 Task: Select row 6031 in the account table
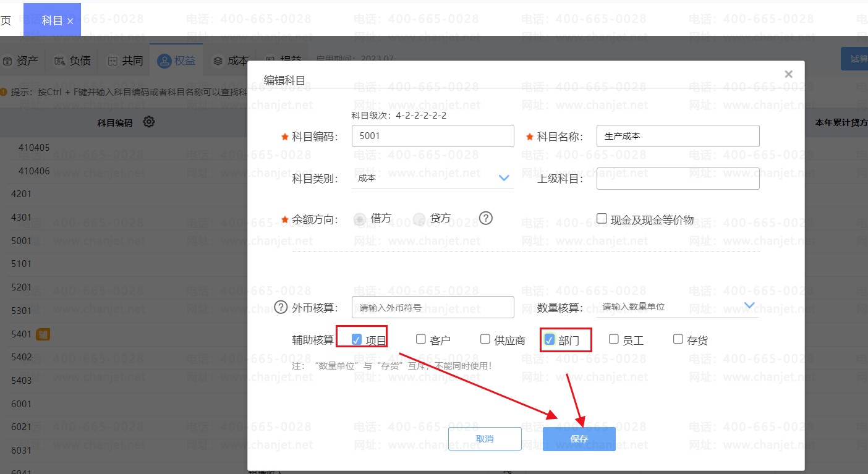(124, 451)
